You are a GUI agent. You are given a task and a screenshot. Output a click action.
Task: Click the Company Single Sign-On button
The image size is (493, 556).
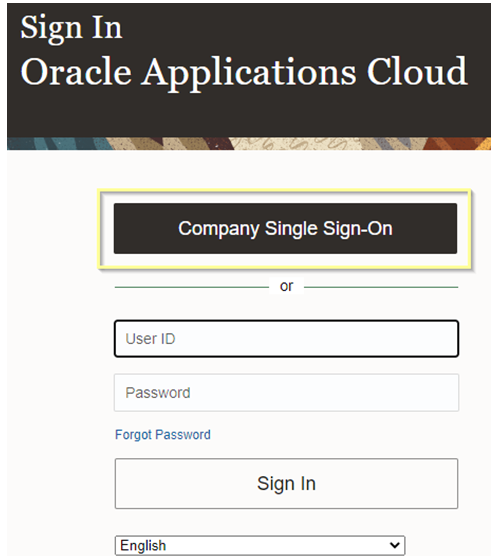(285, 228)
